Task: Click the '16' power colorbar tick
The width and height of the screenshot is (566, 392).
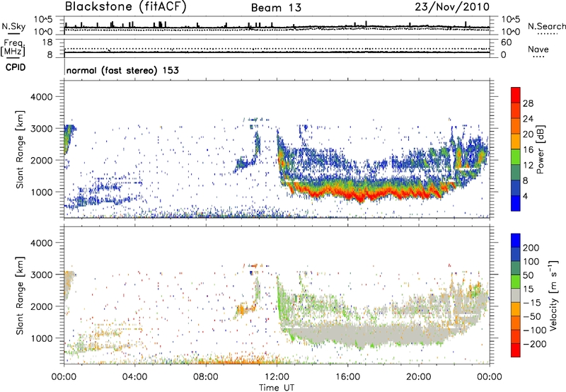Action: [x=528, y=150]
